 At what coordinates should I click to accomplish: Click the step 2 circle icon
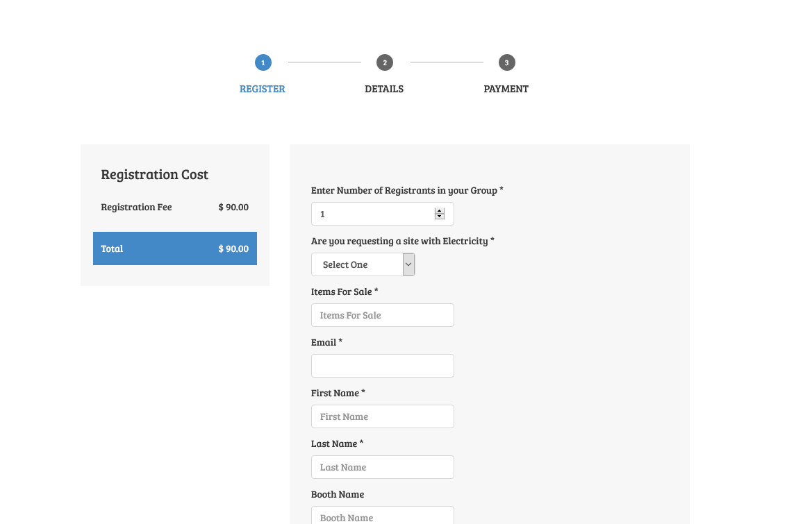(x=385, y=62)
